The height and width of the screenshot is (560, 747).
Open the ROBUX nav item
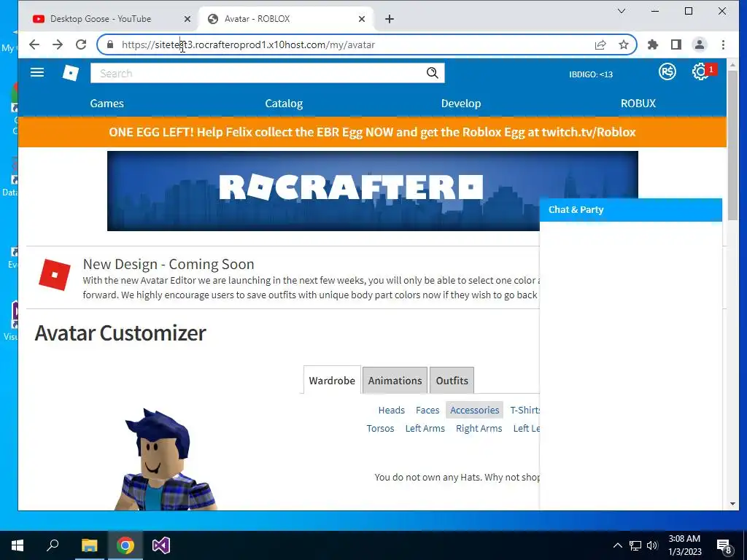coord(638,104)
